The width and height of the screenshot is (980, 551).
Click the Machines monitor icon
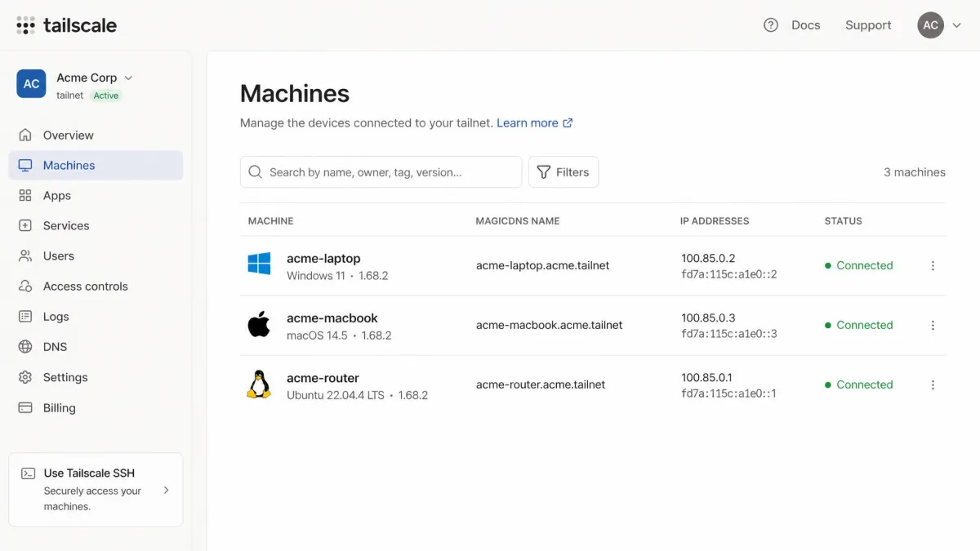click(25, 165)
